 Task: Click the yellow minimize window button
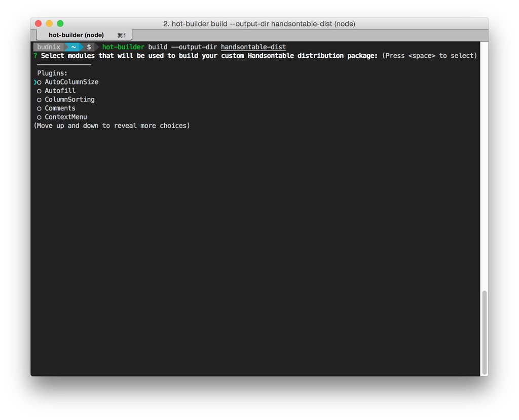pyautogui.click(x=49, y=23)
